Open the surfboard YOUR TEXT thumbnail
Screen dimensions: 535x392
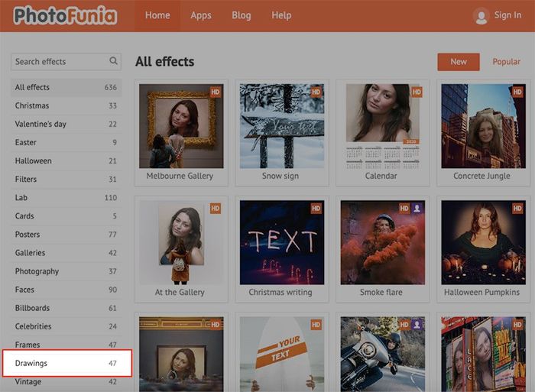click(282, 355)
